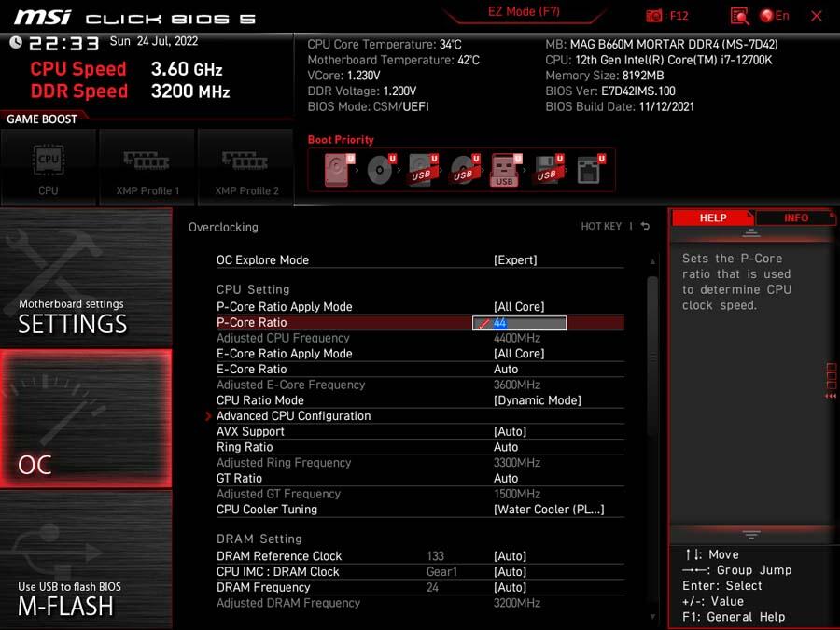Click the Boot Priority label
Viewport: 840px width, 630px height.
tap(341, 140)
